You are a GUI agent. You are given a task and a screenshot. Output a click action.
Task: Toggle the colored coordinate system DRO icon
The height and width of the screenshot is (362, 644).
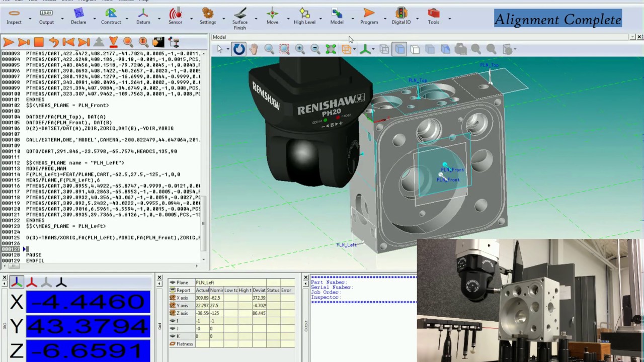pos(17,283)
